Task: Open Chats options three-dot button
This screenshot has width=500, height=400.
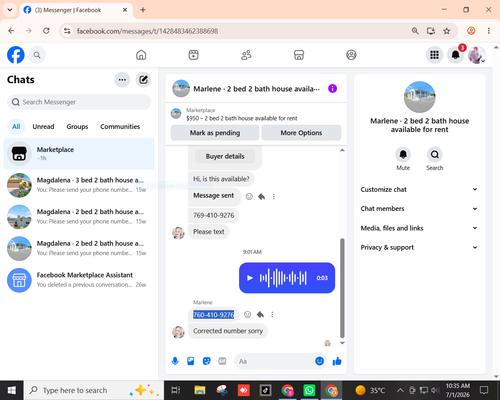Action: click(122, 80)
